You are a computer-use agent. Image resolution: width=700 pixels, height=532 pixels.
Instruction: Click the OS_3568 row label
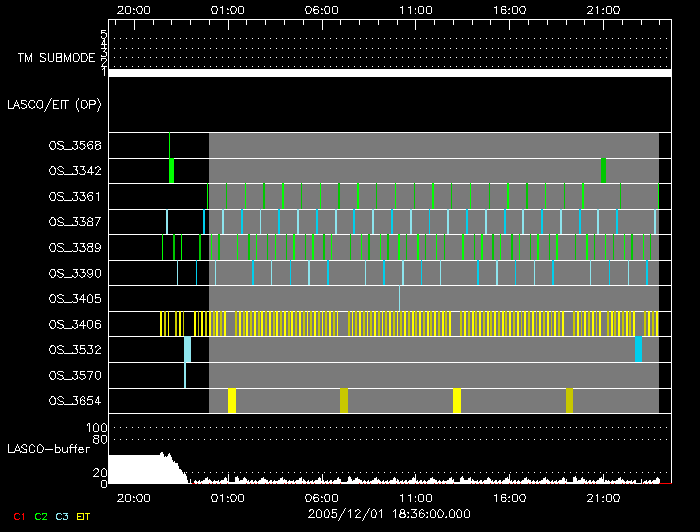coord(75,145)
